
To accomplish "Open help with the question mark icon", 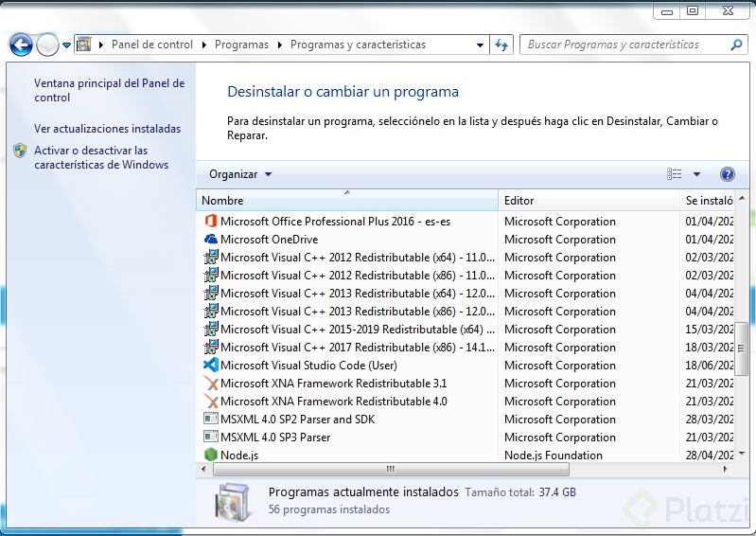I will point(727,173).
